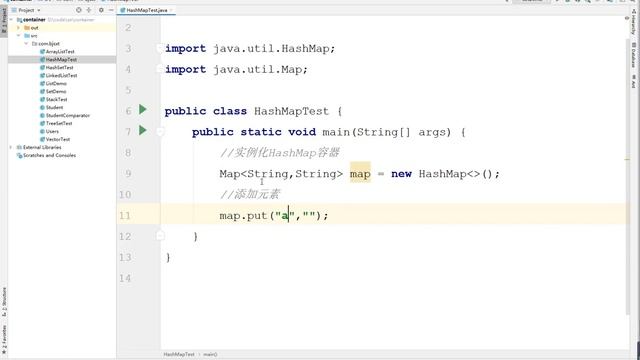
Task: Expand the out folder
Action: [18, 28]
